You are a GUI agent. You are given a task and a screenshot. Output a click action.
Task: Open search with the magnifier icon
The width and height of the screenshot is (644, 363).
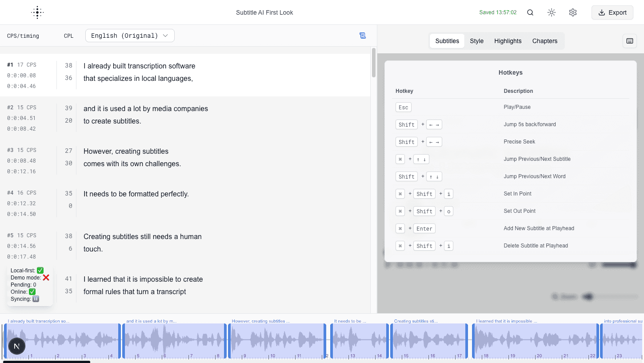tap(530, 12)
